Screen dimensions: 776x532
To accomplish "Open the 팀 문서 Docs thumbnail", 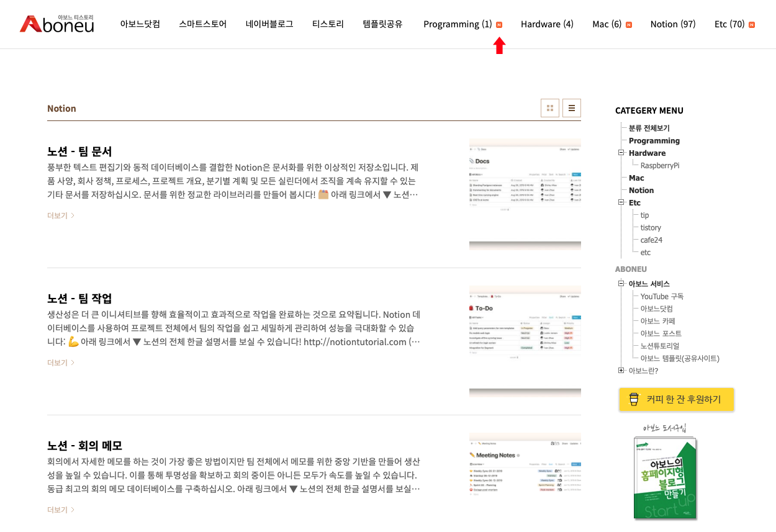I will click(525, 194).
